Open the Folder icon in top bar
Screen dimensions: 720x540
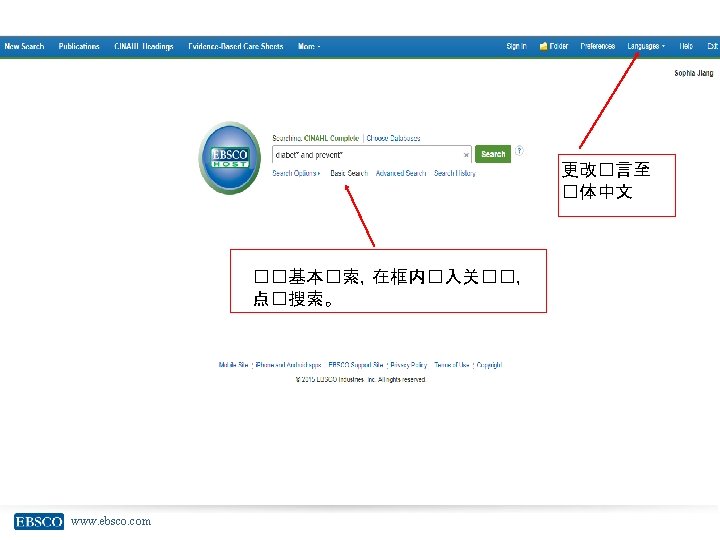tap(554, 46)
